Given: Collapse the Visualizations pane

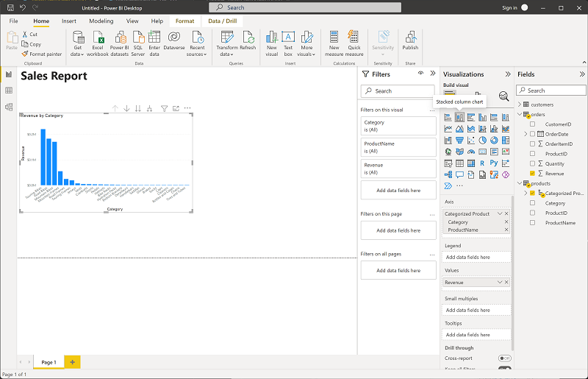Looking at the screenshot, I should tap(508, 74).
